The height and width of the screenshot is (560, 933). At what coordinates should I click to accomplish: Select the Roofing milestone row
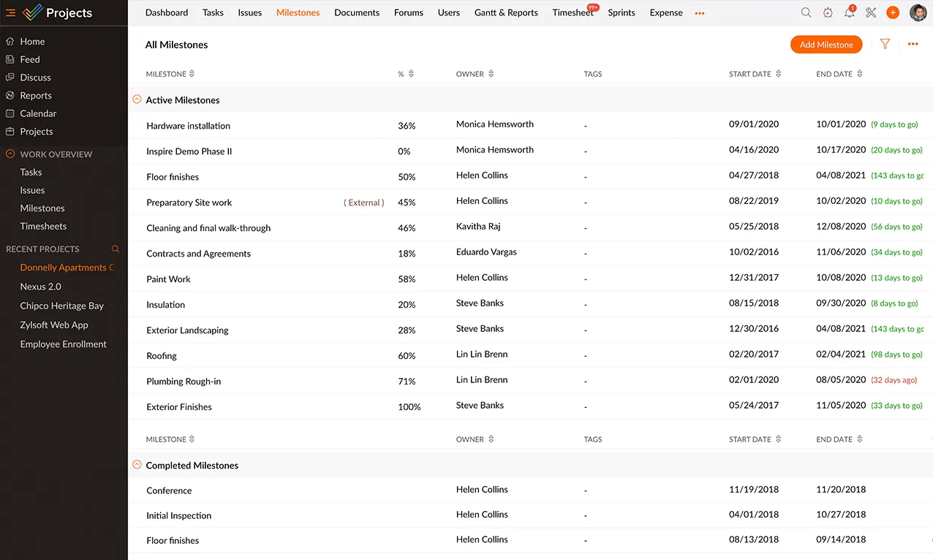162,355
